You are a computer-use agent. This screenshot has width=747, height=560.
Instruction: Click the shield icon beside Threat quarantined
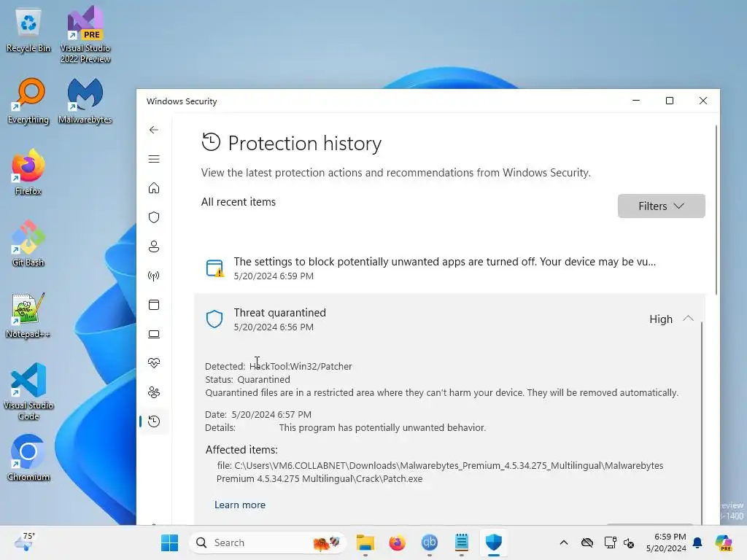point(214,319)
